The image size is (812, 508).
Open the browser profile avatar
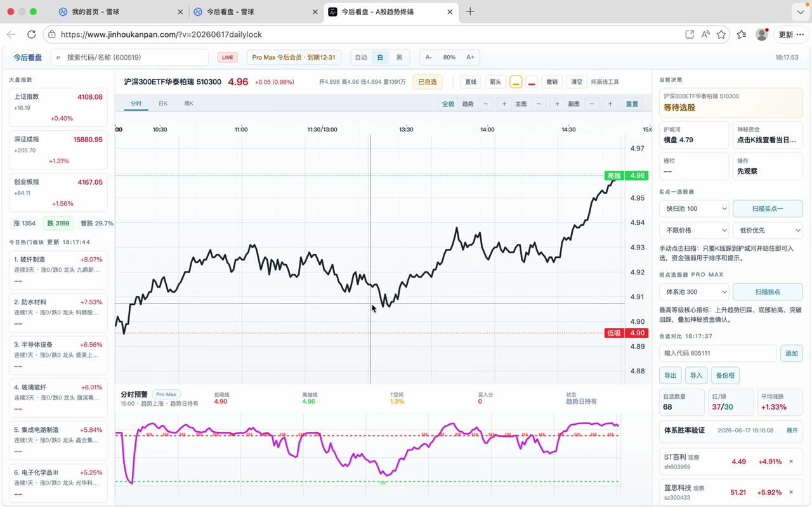coord(762,35)
